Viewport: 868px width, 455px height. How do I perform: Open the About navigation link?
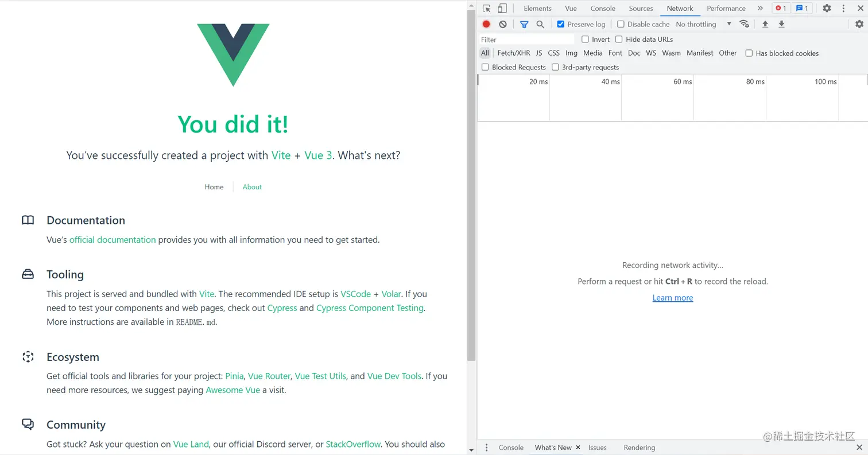(252, 187)
